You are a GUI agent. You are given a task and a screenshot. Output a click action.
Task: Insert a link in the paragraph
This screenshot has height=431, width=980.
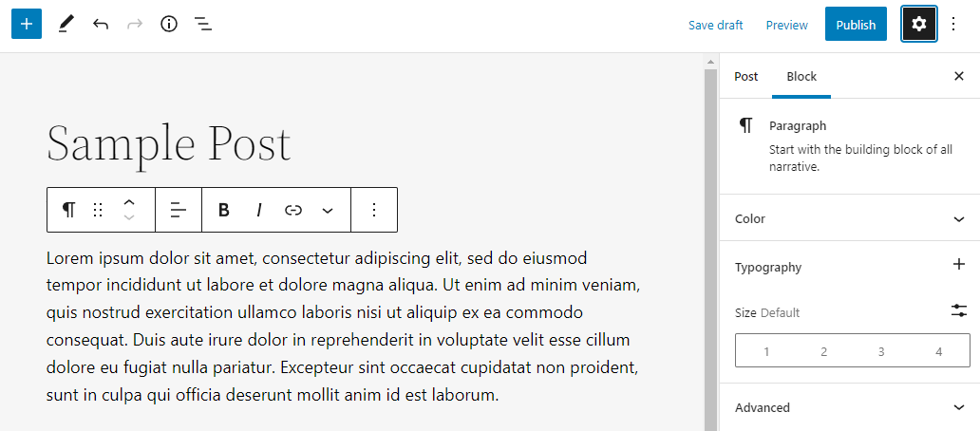(293, 210)
